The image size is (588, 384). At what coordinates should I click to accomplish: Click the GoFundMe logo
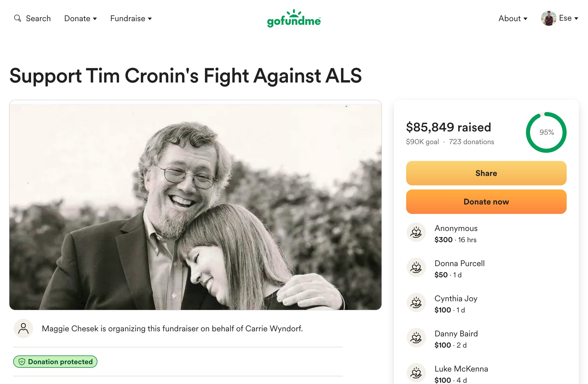(x=294, y=19)
